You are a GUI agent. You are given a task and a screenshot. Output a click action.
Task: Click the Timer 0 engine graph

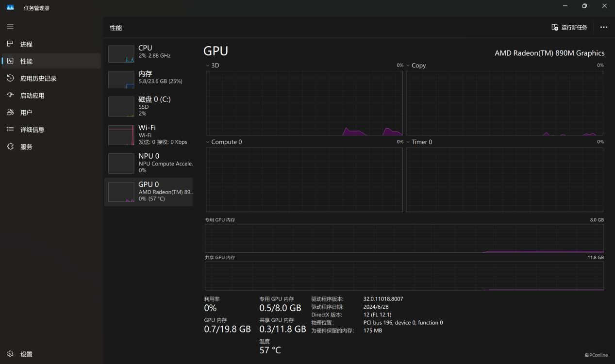(504, 180)
